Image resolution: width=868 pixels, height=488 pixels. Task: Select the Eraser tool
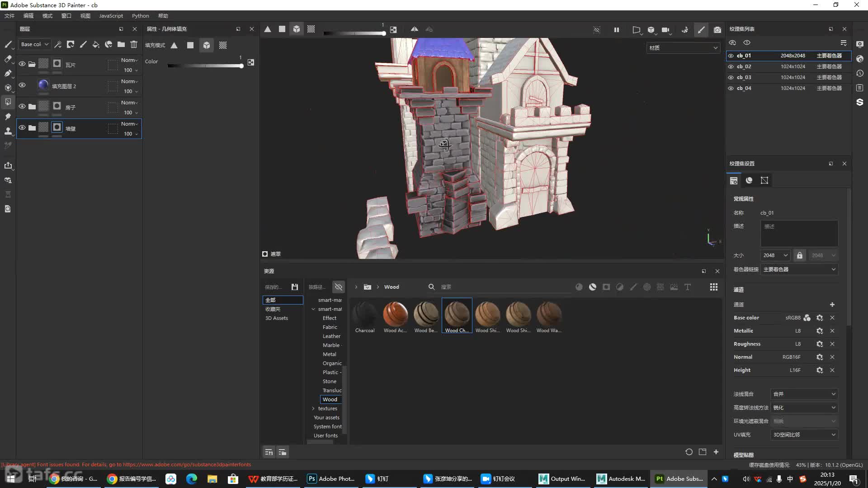pos(8,59)
